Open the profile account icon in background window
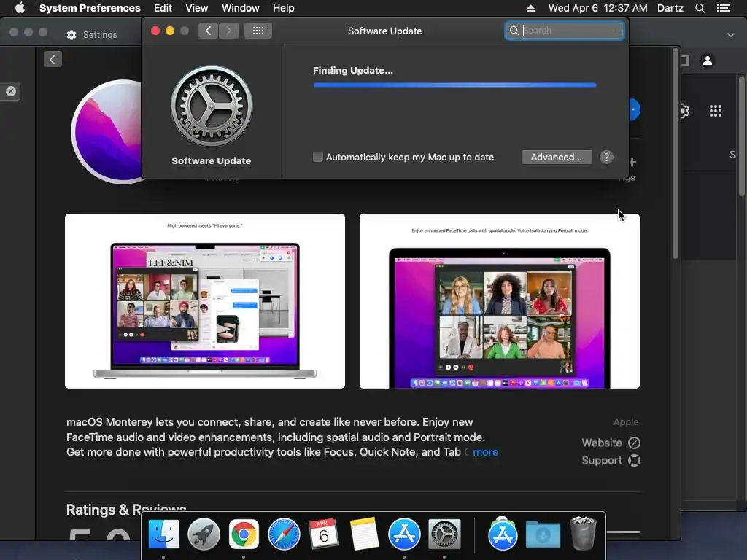This screenshot has width=747, height=560. (708, 61)
